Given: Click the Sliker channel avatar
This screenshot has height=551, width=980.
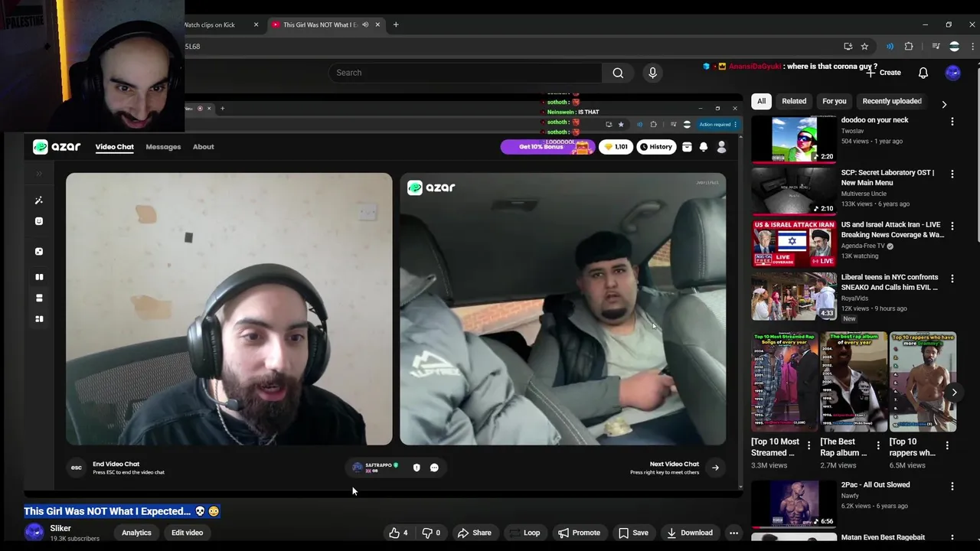Looking at the screenshot, I should point(34,533).
